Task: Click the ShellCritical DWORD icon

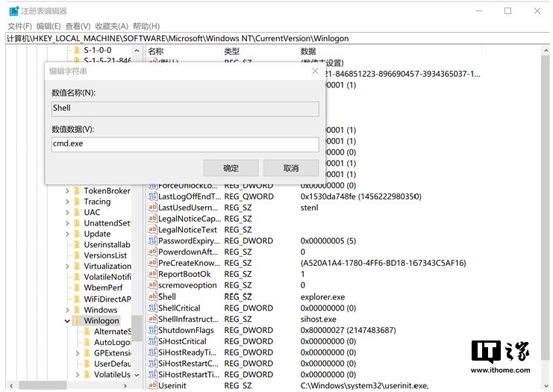Action: pyautogui.click(x=152, y=308)
